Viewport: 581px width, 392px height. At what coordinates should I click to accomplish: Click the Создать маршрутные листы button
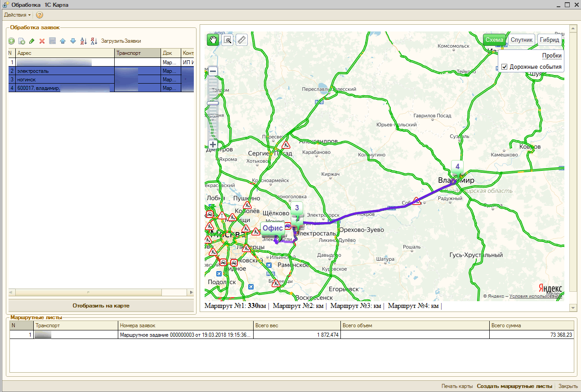coord(514,386)
